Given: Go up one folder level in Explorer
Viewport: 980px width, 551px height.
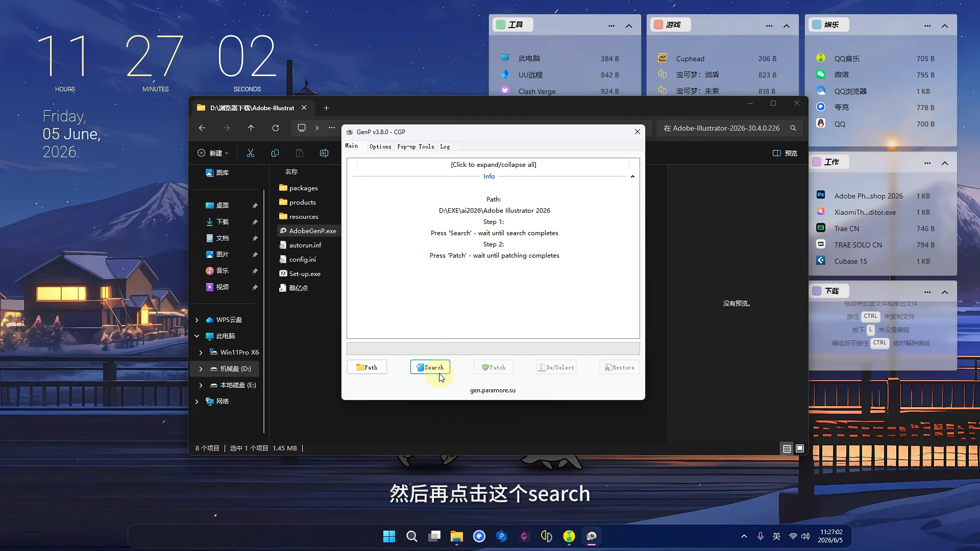Looking at the screenshot, I should 251,128.
